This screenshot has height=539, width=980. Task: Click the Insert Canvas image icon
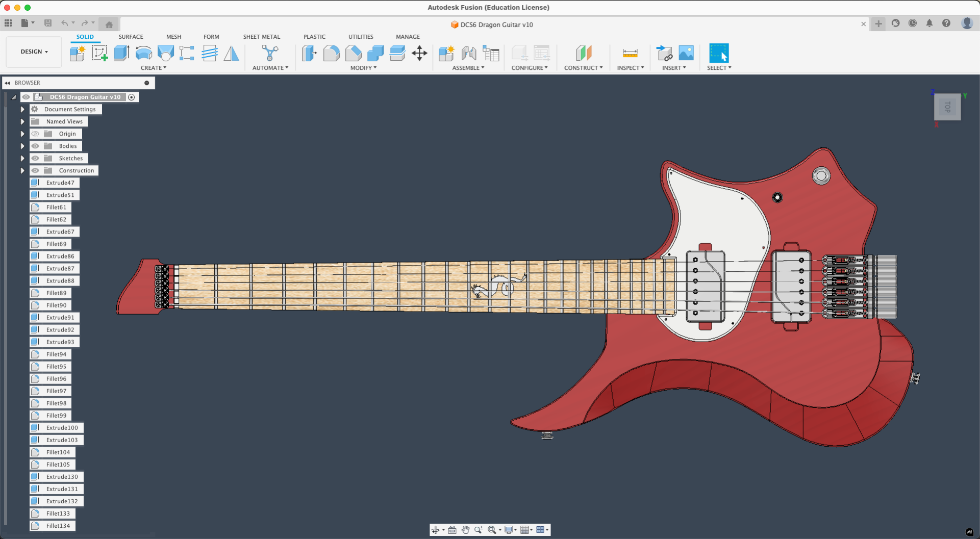tap(686, 53)
